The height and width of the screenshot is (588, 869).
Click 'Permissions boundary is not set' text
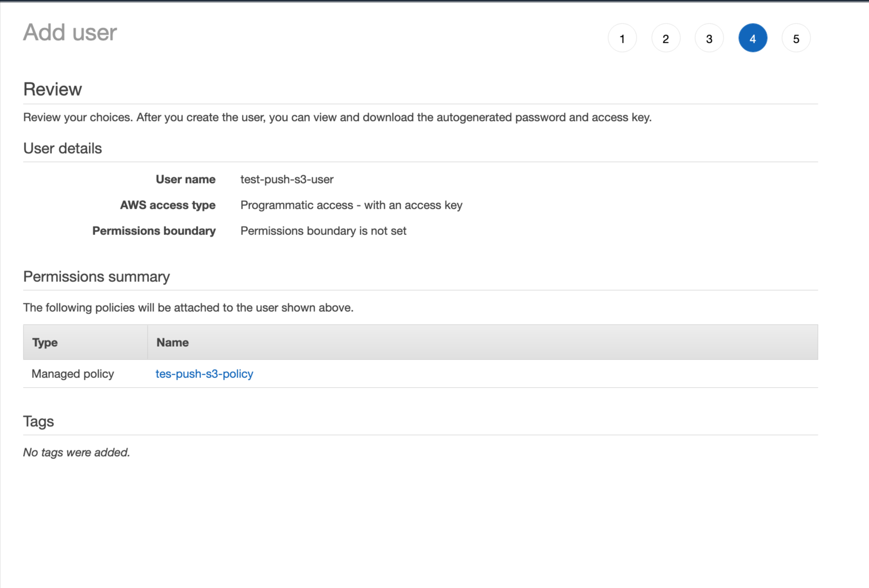323,231
